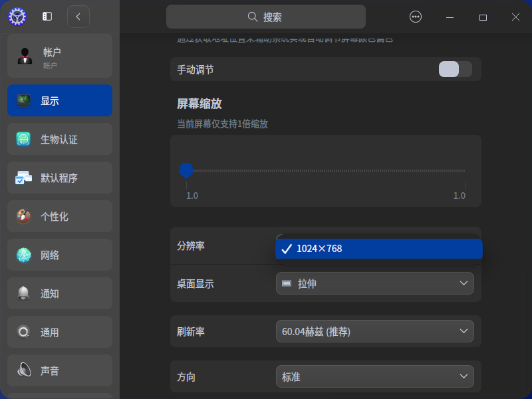
Task: Click the search field
Action: [265, 17]
